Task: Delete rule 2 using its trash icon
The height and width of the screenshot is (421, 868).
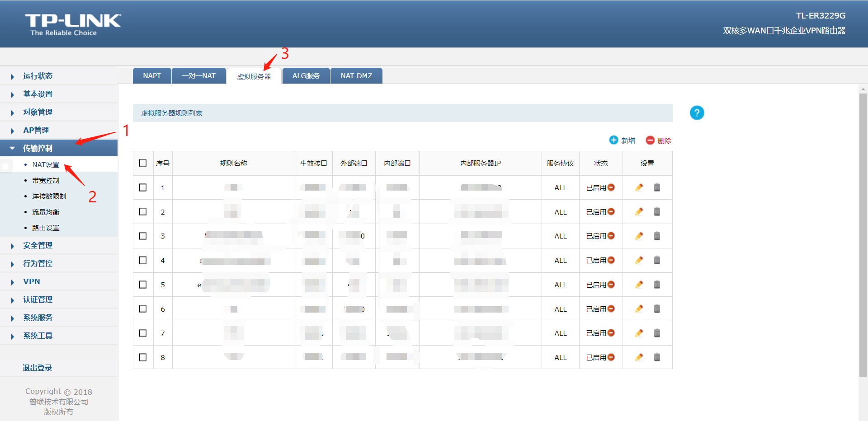Action: [657, 212]
